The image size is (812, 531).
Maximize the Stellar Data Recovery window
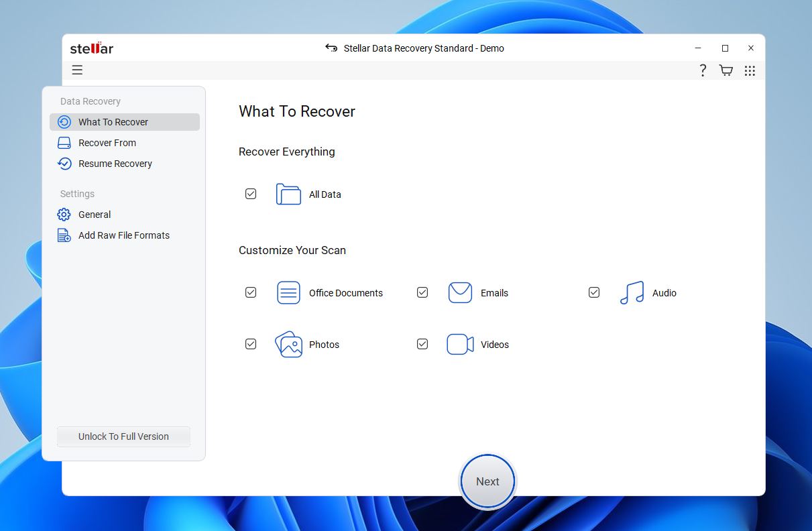tap(725, 48)
